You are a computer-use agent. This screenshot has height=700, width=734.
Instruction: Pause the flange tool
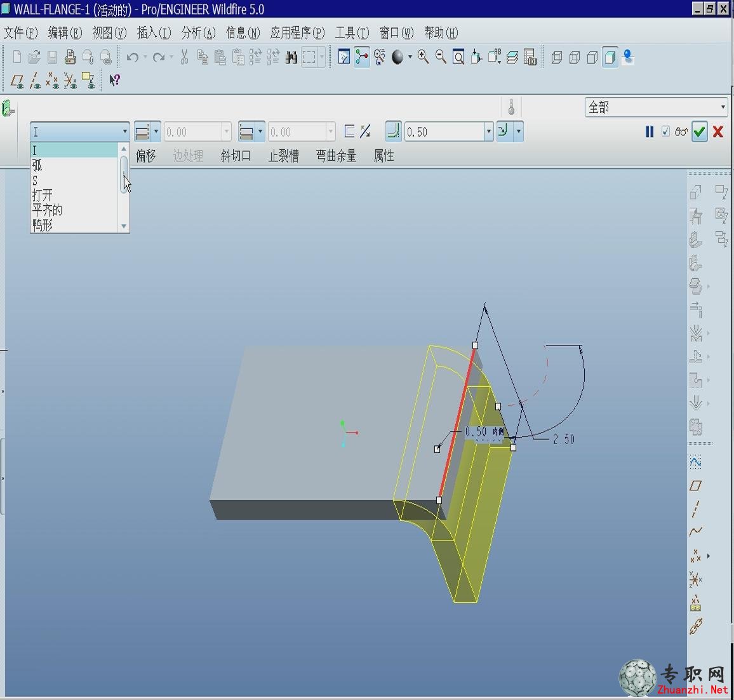pyautogui.click(x=650, y=131)
